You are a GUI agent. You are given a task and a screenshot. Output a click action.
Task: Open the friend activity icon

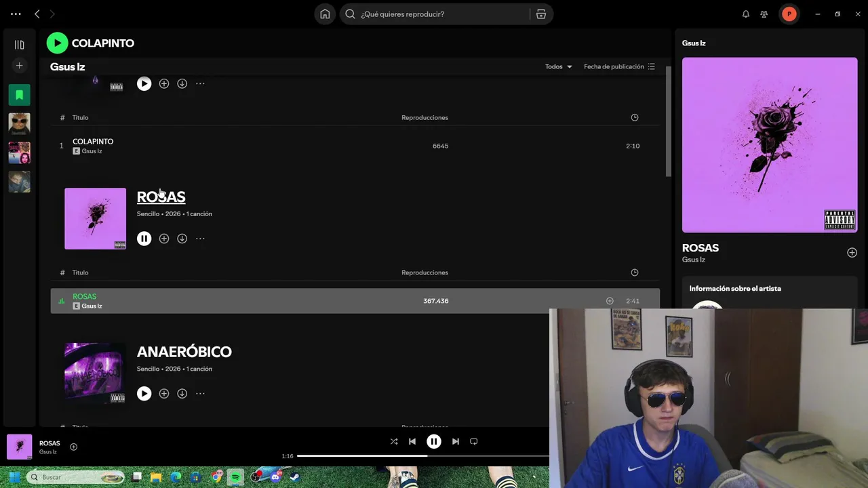coord(764,14)
